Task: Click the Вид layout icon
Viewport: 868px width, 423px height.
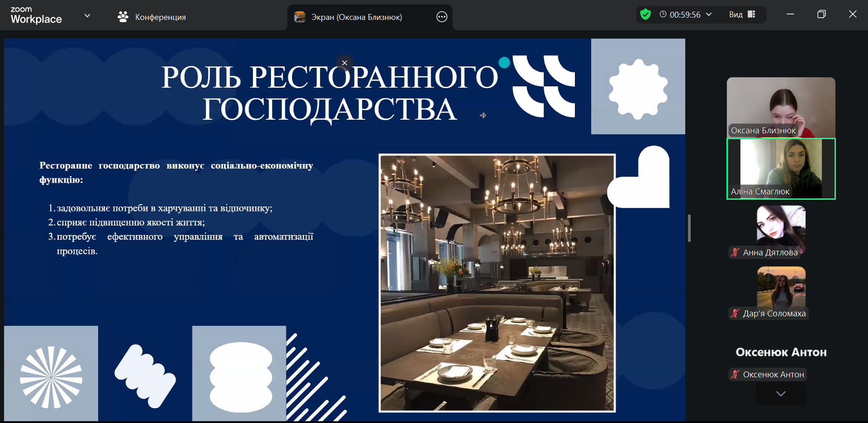Action: tap(751, 14)
